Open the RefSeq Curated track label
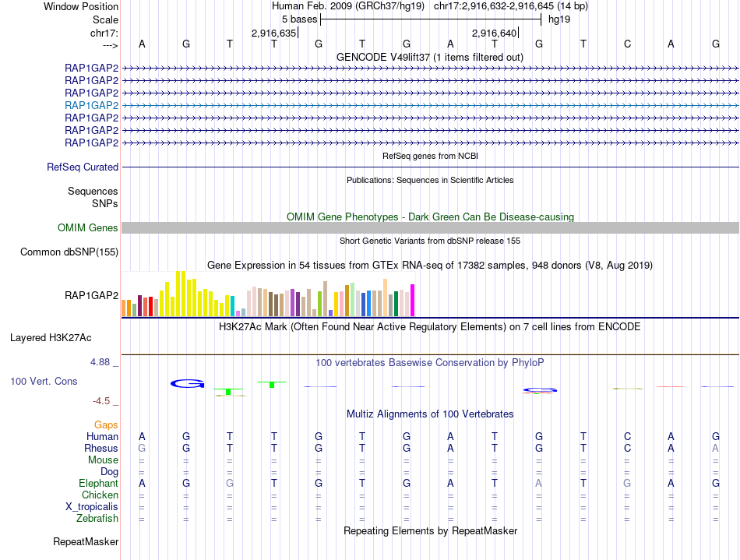Viewport: 740px width, 560px height. pyautogui.click(x=83, y=167)
